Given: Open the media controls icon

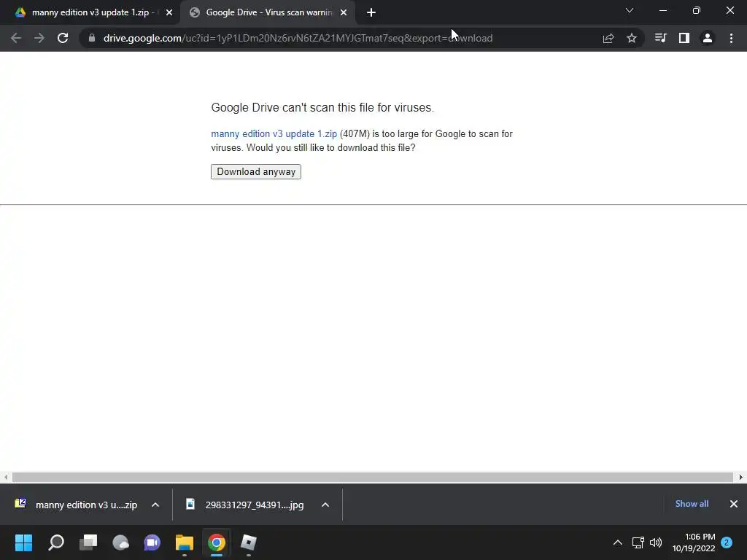Looking at the screenshot, I should point(660,38).
